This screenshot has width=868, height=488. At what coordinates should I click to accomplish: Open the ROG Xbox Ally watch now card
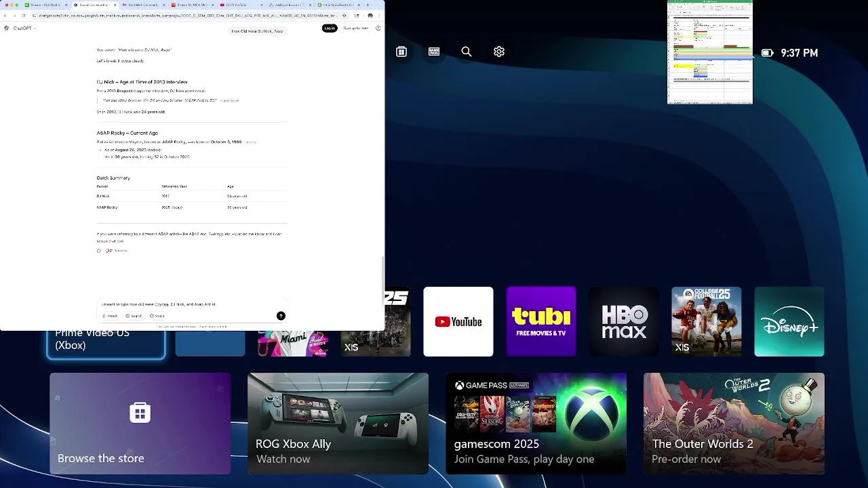[x=338, y=424]
